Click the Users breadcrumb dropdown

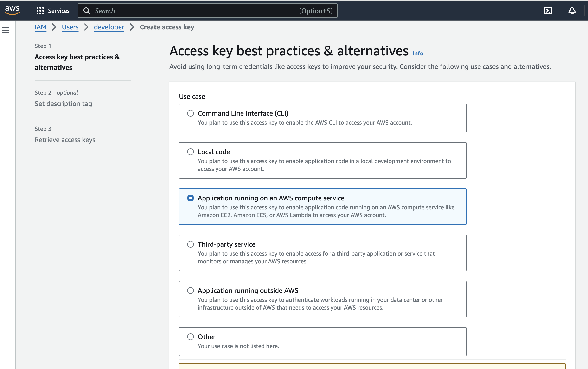pyautogui.click(x=70, y=27)
